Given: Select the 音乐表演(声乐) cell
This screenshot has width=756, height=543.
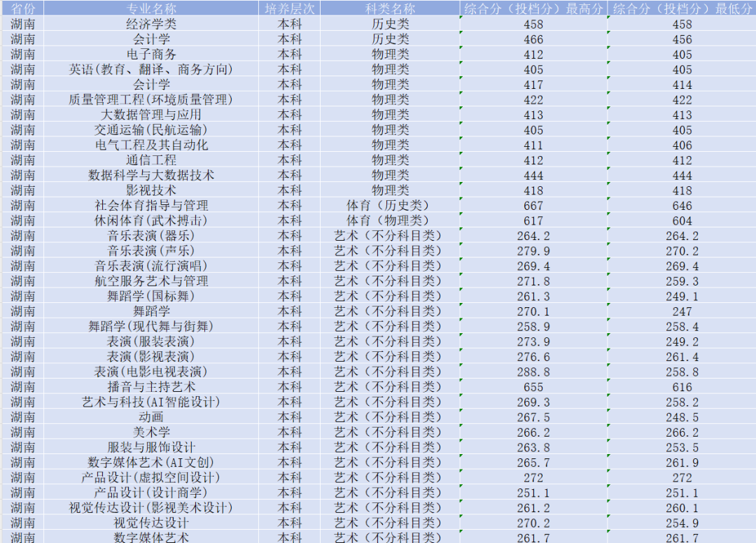Looking at the screenshot, I should (151, 251).
